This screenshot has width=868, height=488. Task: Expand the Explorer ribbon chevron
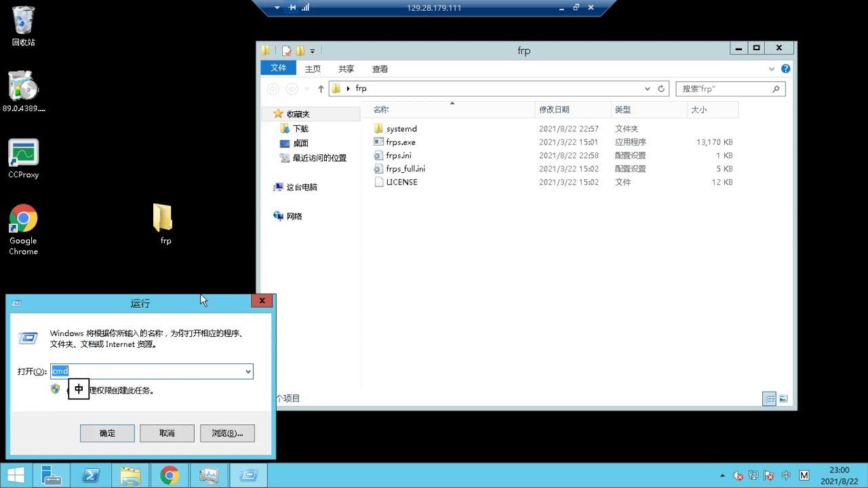[x=771, y=68]
